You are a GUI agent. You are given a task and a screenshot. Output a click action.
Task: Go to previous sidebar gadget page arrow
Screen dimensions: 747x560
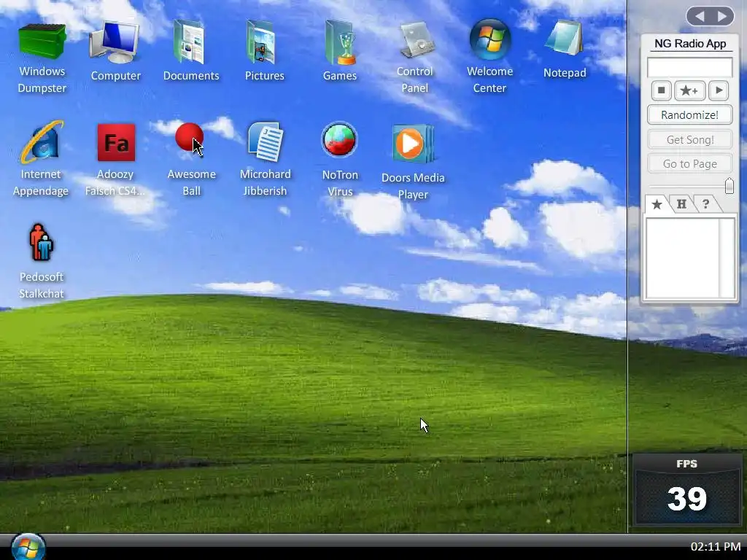(699, 16)
